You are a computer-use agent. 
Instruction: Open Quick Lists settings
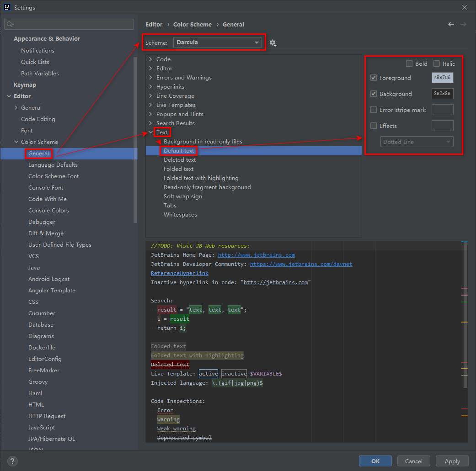(x=35, y=62)
